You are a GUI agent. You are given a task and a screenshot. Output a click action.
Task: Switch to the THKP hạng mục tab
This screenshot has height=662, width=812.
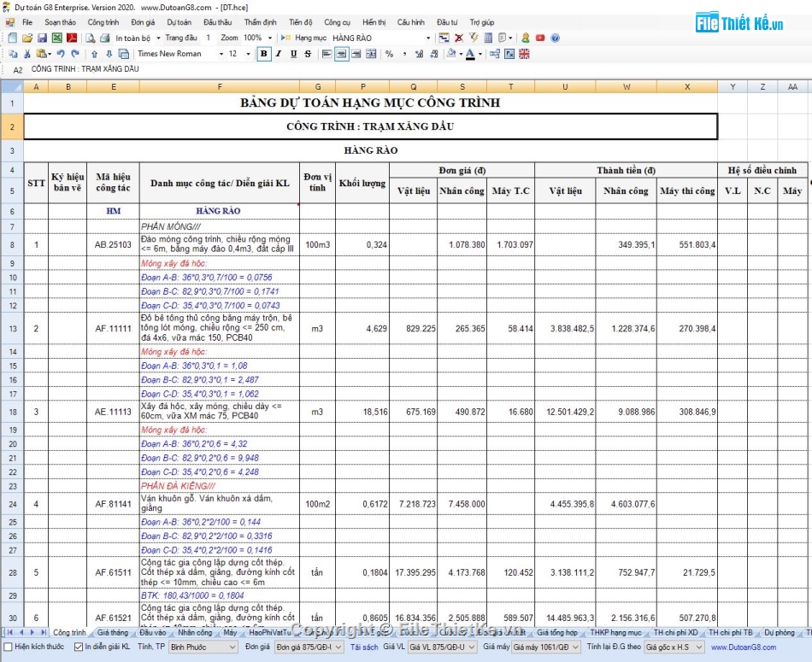(x=615, y=632)
